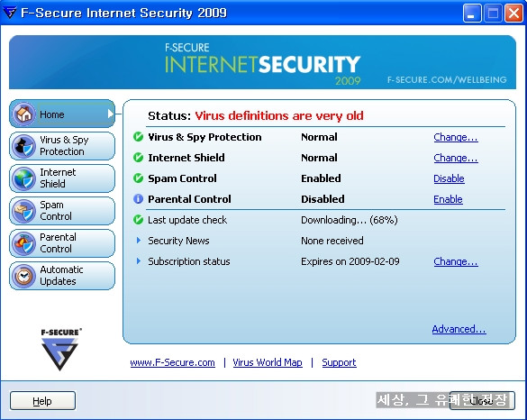This screenshot has height=420, width=527.
Task: Open the Virus World Map link
Action: tap(268, 362)
